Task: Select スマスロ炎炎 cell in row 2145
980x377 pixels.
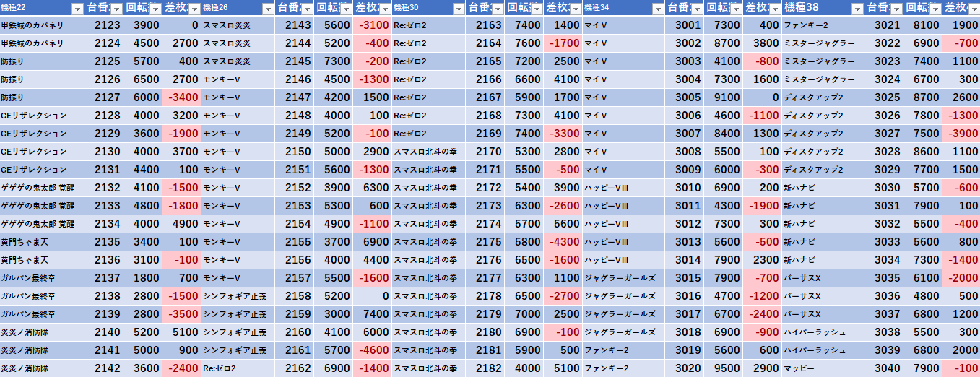Action: coord(238,61)
